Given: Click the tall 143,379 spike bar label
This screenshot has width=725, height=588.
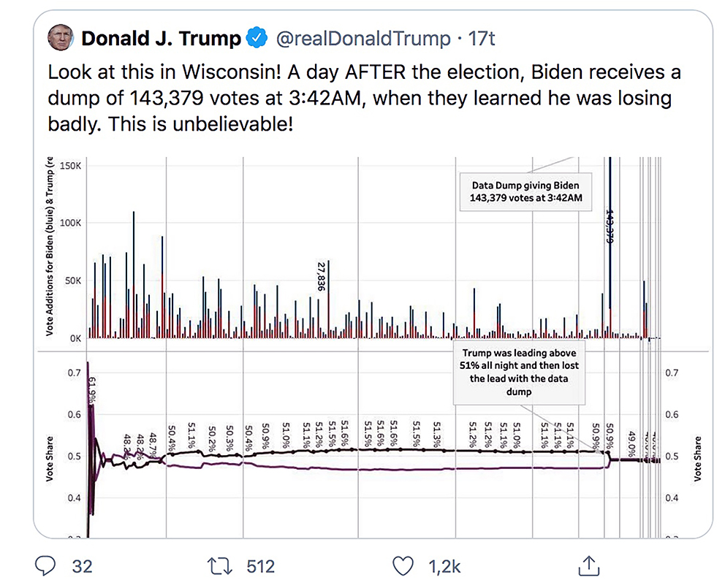Looking at the screenshot, I should [x=609, y=225].
